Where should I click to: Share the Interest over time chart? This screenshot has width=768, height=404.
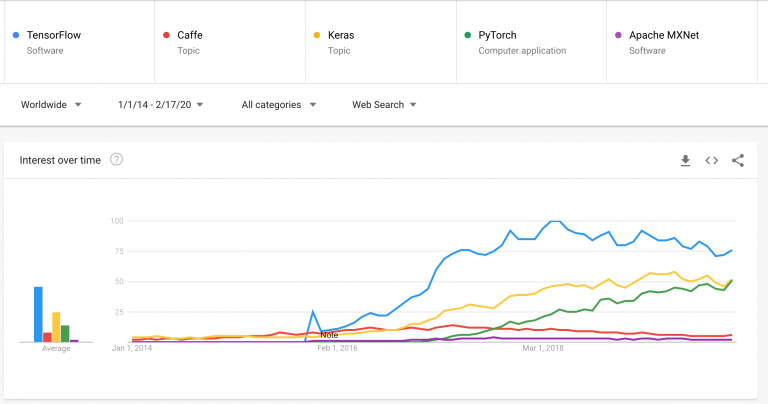[738, 160]
